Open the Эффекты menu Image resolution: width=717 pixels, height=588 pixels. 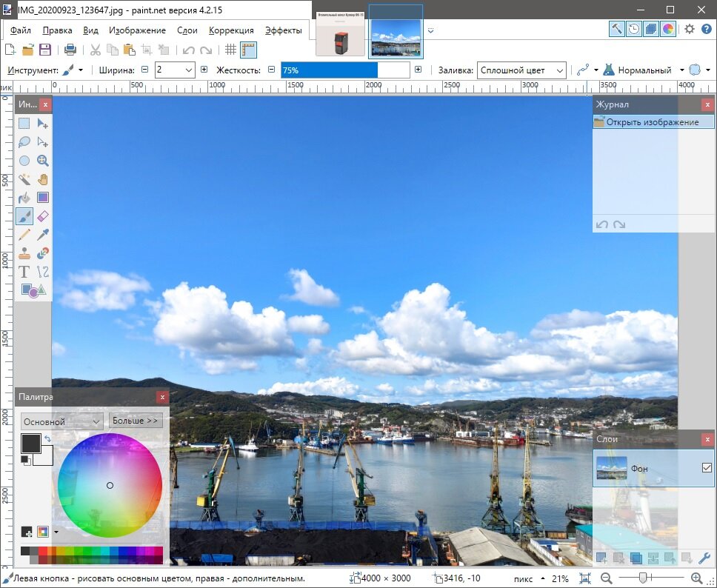(285, 30)
